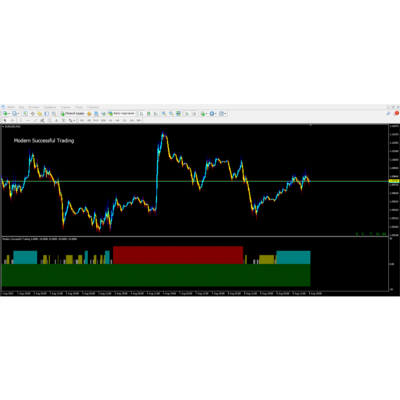
Task: Open the Вид menu
Action: [x=22, y=107]
